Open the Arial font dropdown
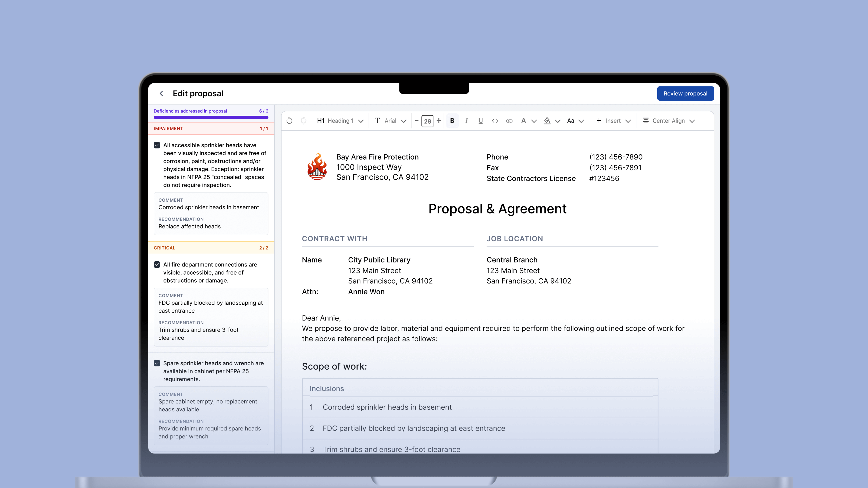This screenshot has height=488, width=868. click(391, 121)
